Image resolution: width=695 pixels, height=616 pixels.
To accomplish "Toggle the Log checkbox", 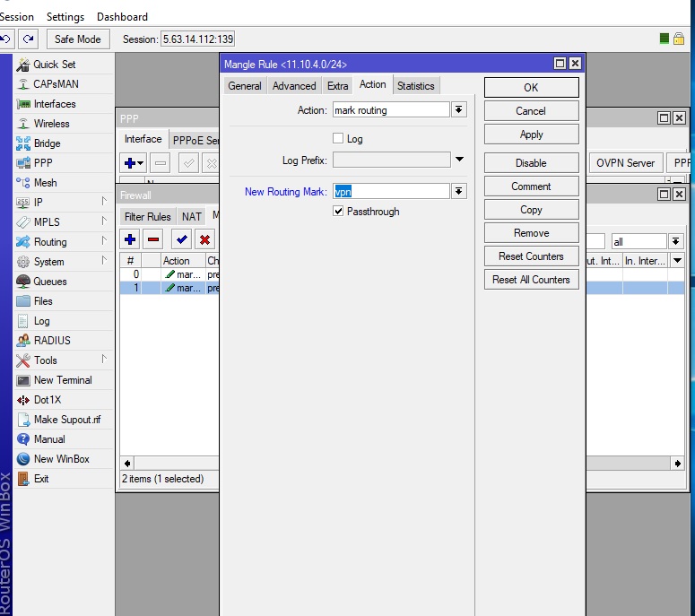I will coord(338,138).
